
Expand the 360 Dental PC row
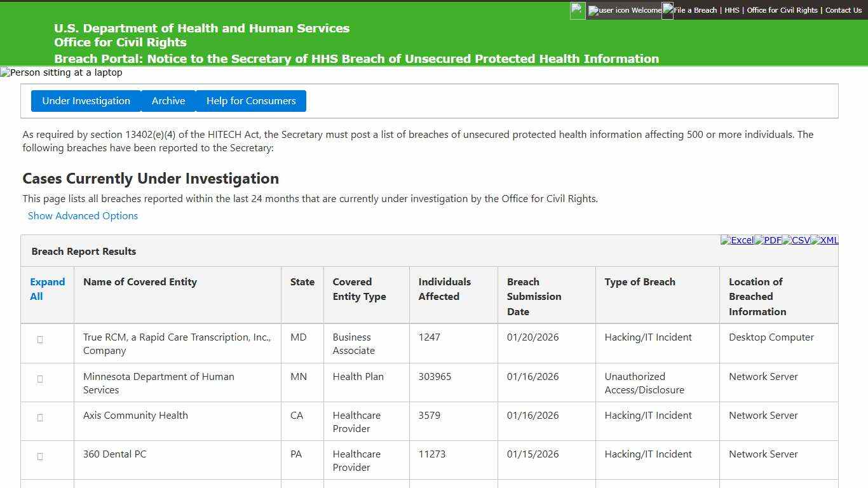(x=39, y=456)
